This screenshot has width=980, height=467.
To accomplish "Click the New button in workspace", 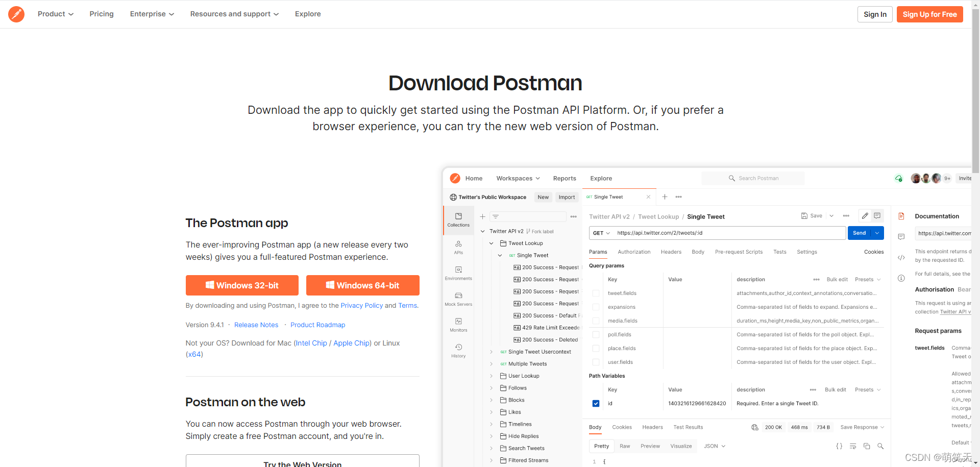I will pos(543,197).
